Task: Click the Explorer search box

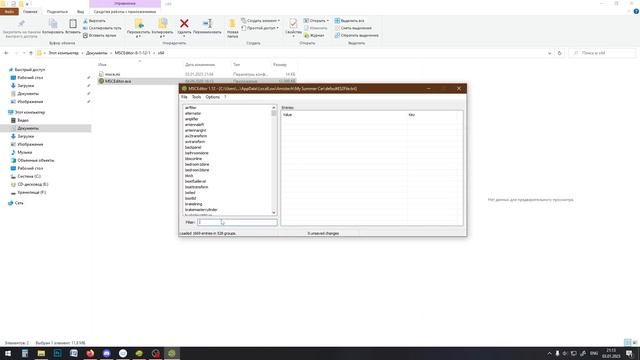Action: pos(602,53)
